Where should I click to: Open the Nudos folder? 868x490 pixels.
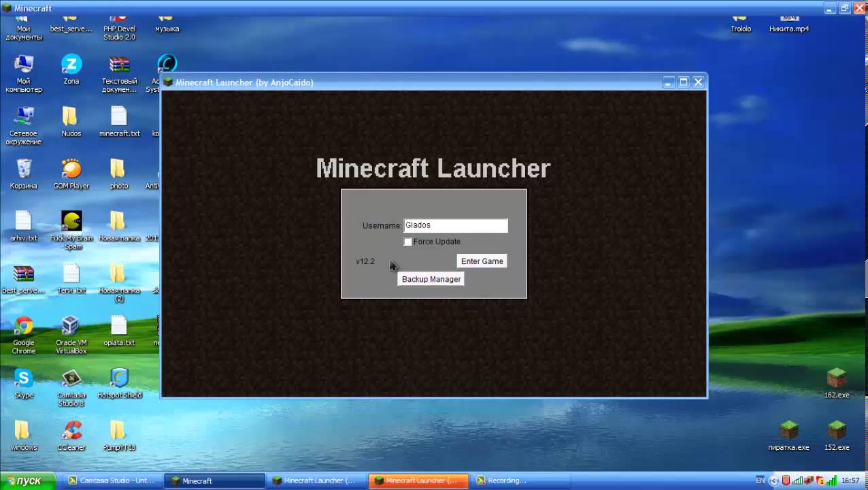[71, 122]
